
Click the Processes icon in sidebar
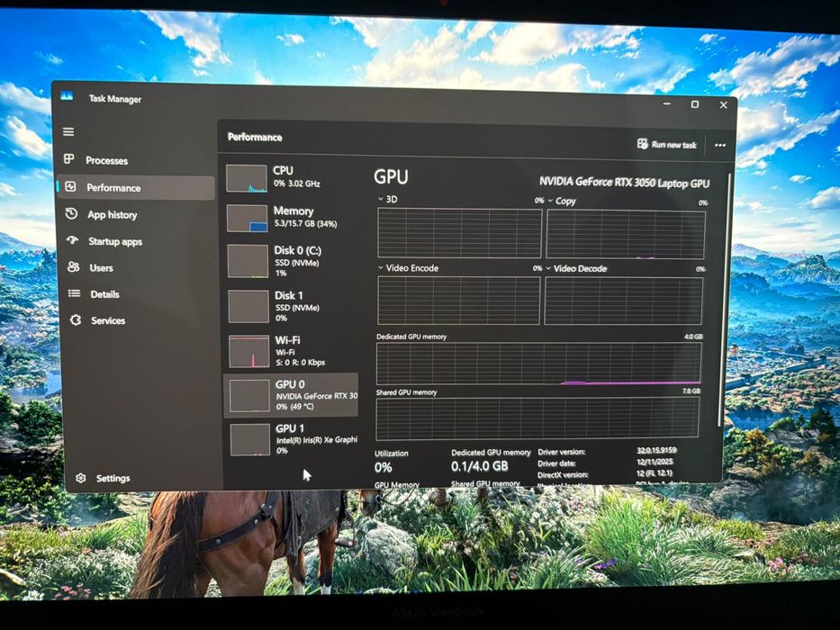point(69,158)
